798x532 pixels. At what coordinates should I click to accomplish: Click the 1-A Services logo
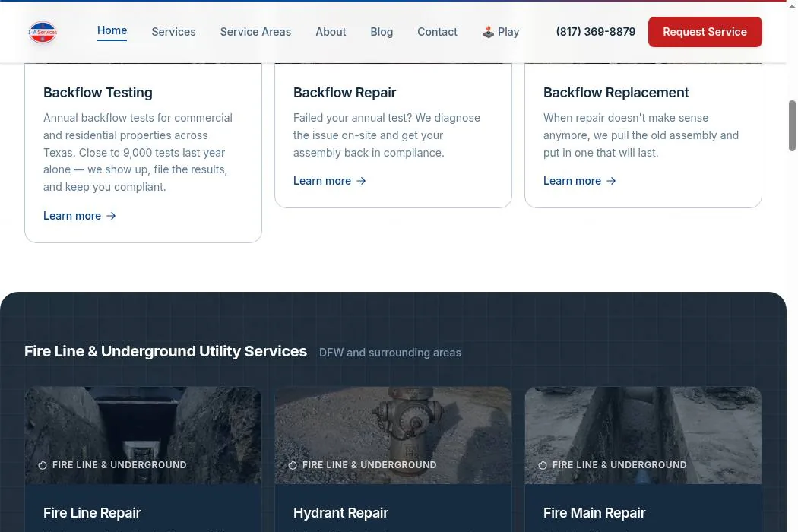pyautogui.click(x=43, y=32)
